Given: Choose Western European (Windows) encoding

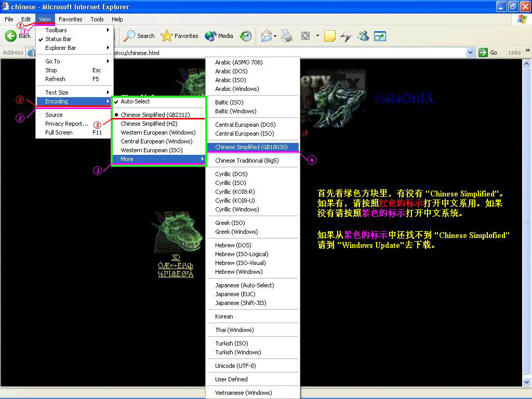Looking at the screenshot, I should tap(159, 132).
